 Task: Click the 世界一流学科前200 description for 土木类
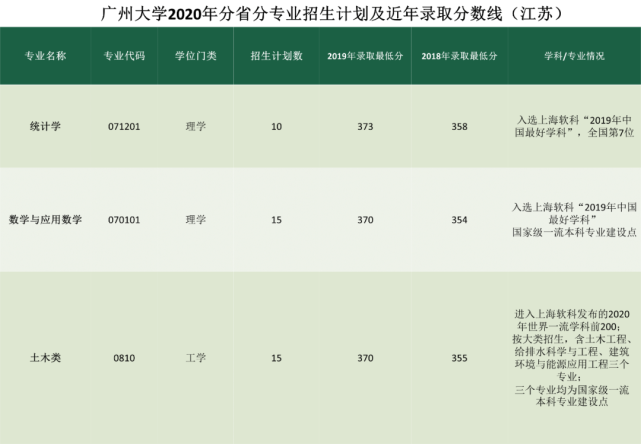click(572, 358)
